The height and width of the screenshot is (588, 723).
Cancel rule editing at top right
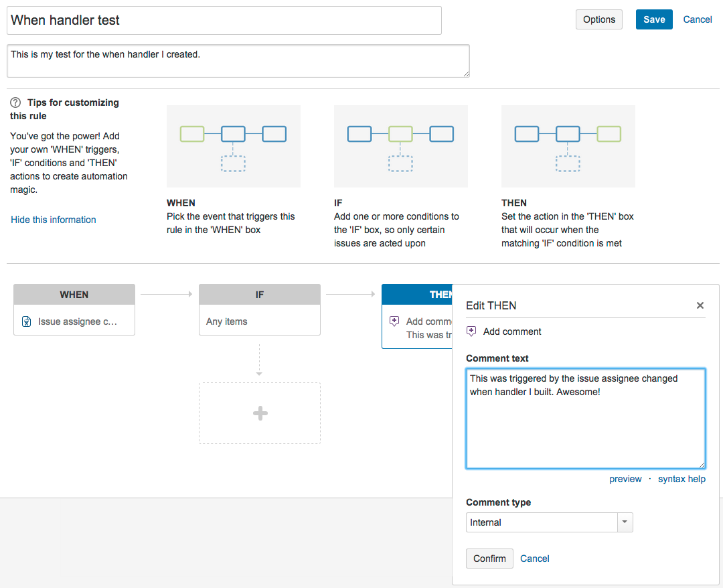[x=697, y=19]
